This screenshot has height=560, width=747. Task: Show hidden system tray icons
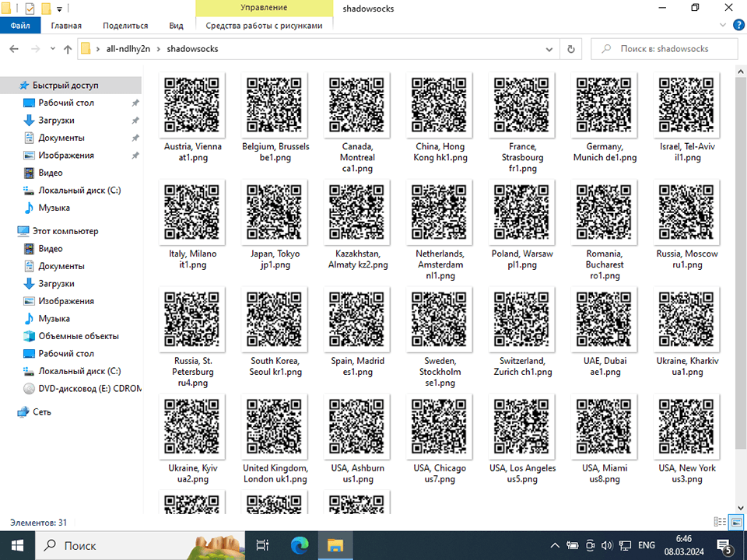coord(555,546)
